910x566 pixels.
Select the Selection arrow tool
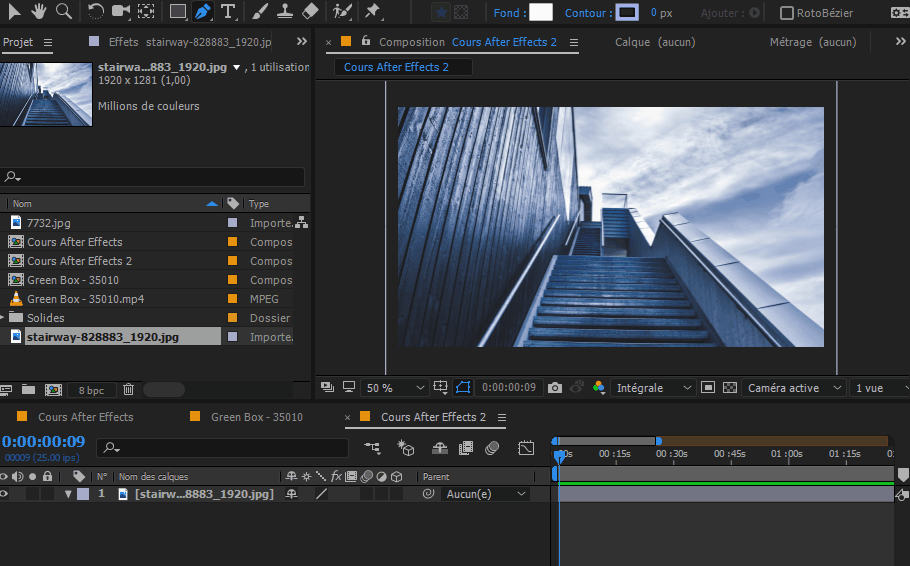click(x=14, y=11)
